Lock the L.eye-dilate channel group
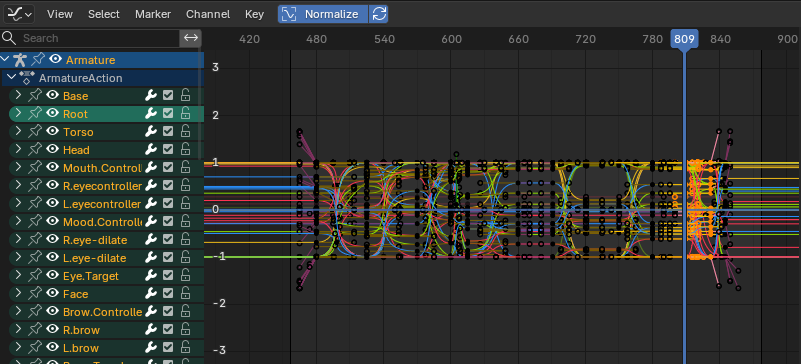This screenshot has height=364, width=801. point(186,258)
